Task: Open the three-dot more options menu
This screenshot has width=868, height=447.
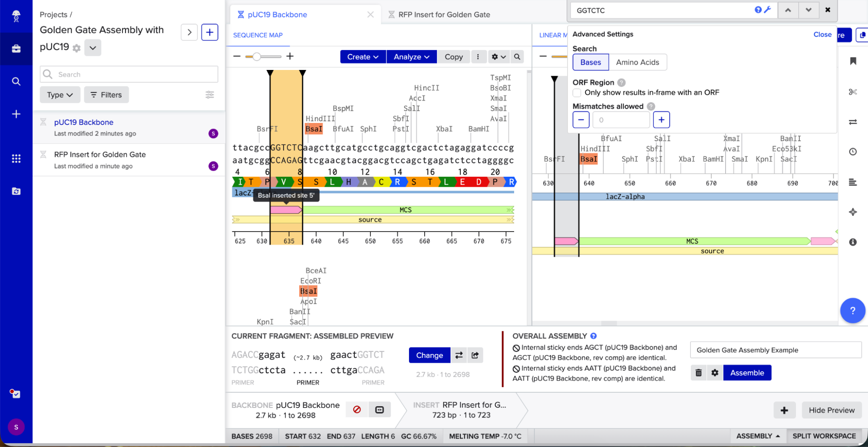Action: (x=478, y=56)
